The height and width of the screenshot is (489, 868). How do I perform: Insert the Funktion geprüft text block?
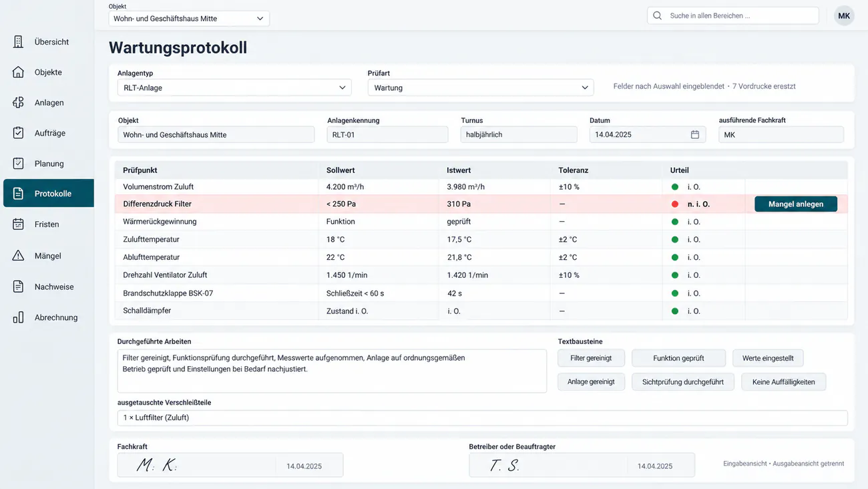pos(678,358)
